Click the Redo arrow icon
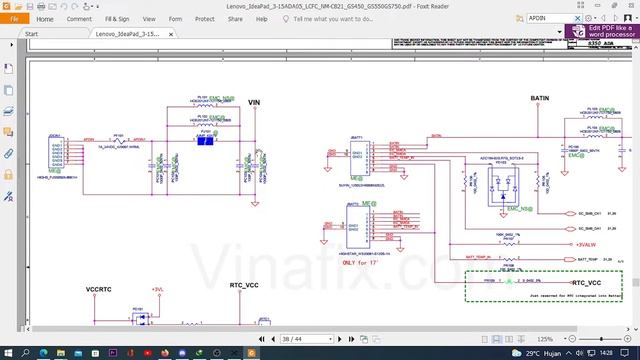The height and width of the screenshot is (360, 640). pos(75,7)
